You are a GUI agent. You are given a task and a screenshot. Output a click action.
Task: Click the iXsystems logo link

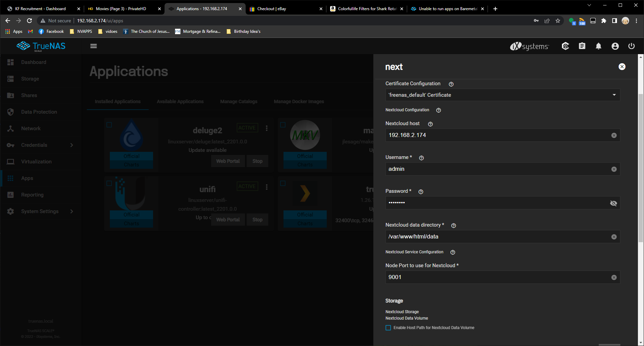pyautogui.click(x=529, y=46)
